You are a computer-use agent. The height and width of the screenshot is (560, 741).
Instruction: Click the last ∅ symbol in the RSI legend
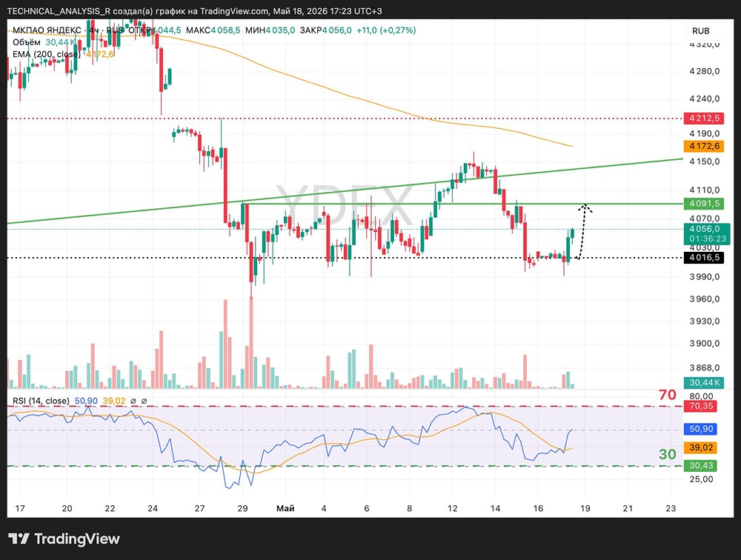pyautogui.click(x=144, y=401)
